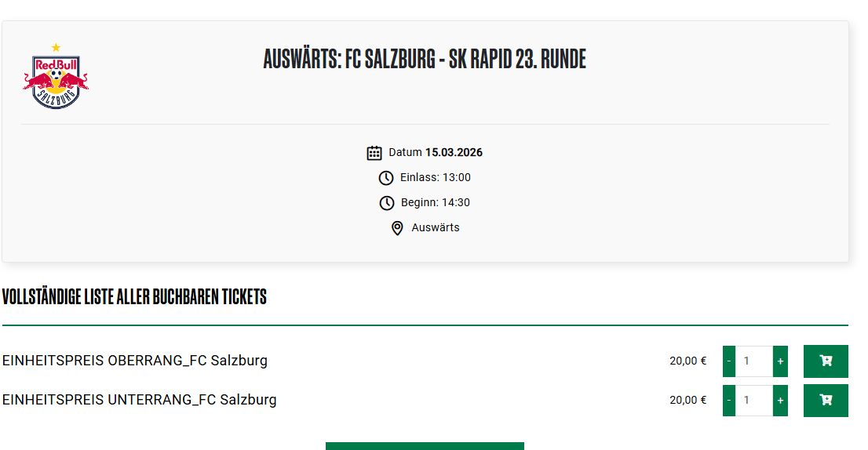Decrease Oberrang ticket quantity with minus

pyautogui.click(x=729, y=361)
